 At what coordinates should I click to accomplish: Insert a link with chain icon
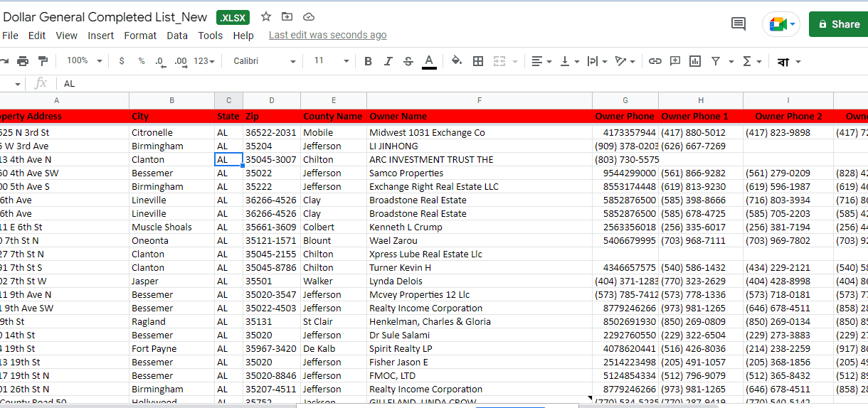(655, 61)
